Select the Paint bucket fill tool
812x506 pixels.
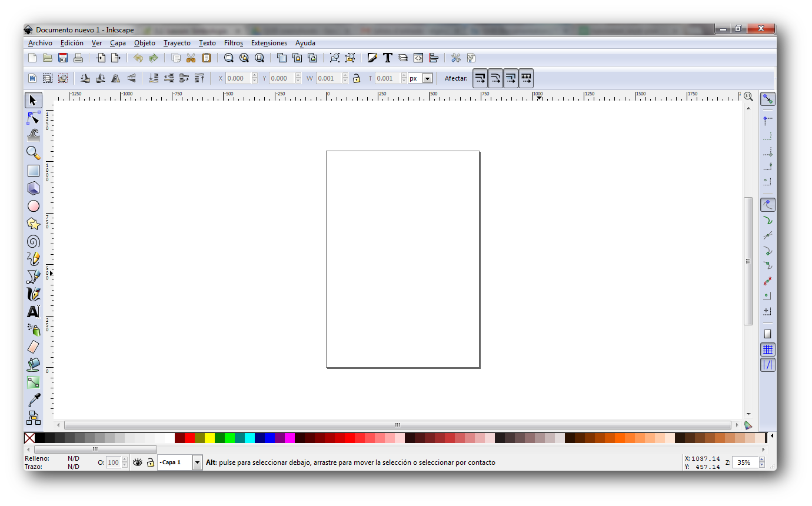34,365
